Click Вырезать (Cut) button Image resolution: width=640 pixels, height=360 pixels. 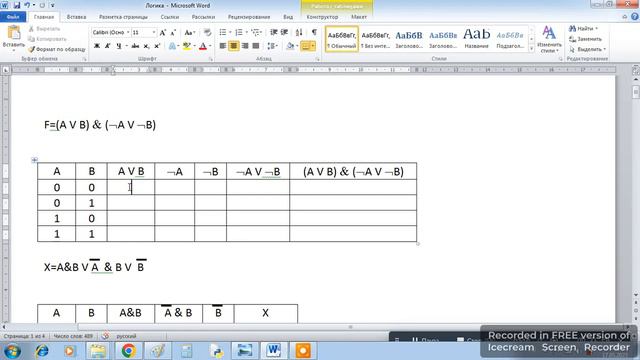(x=45, y=29)
